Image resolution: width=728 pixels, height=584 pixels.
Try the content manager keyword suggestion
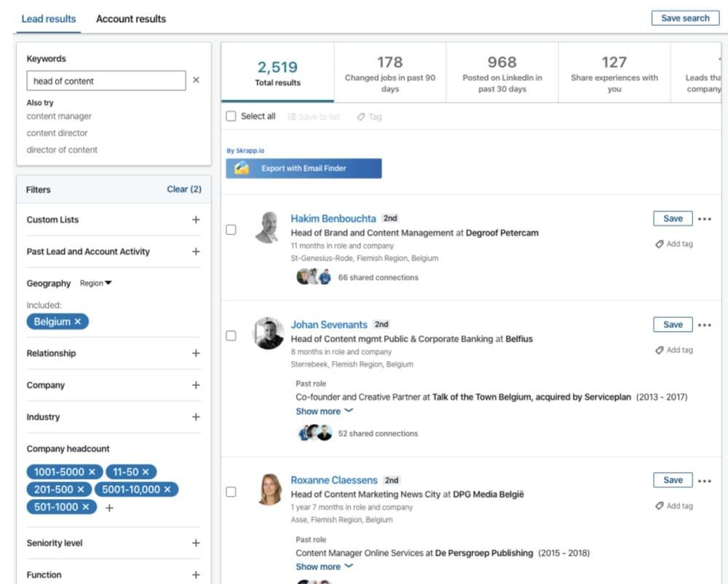pos(59,116)
